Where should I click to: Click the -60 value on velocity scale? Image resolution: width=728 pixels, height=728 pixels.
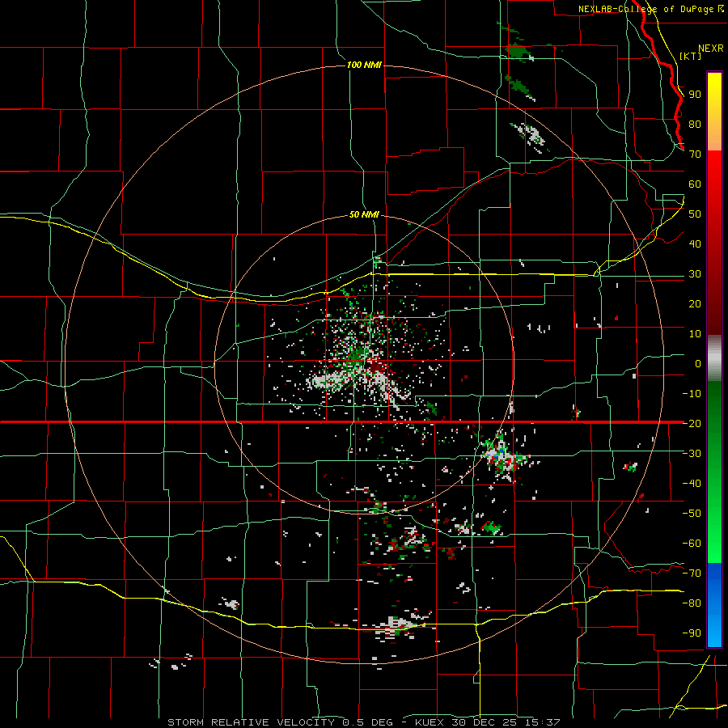point(692,544)
